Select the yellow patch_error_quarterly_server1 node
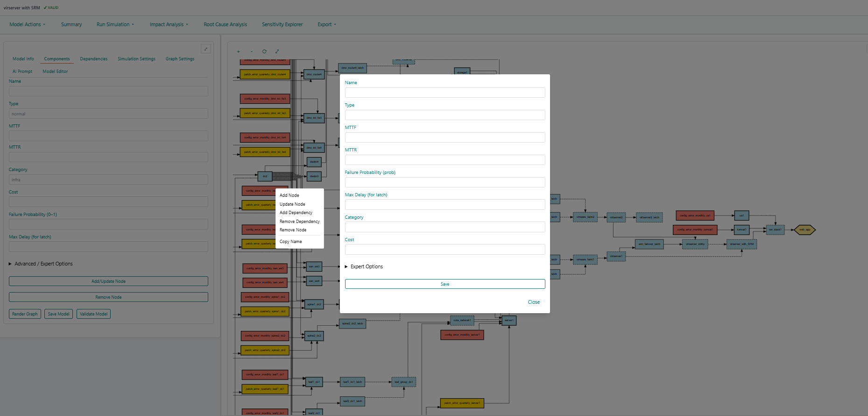868x416 pixels. coord(462,403)
